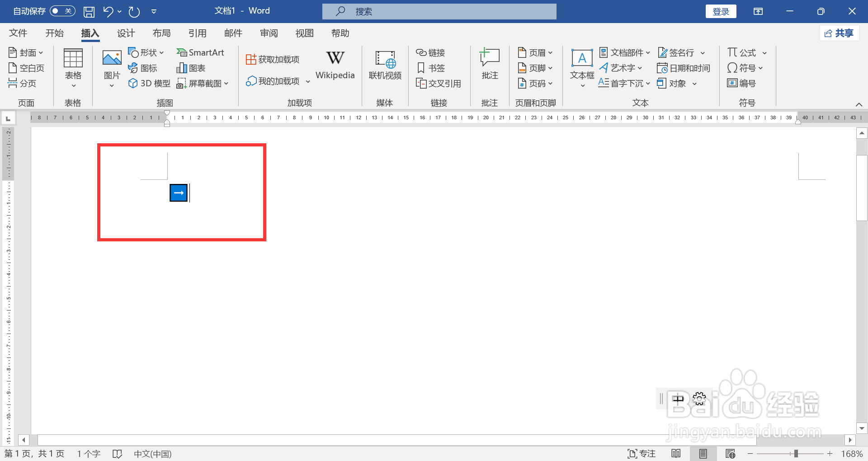Click the tab stop selector on ruler
The height and width of the screenshot is (461, 868).
point(8,118)
